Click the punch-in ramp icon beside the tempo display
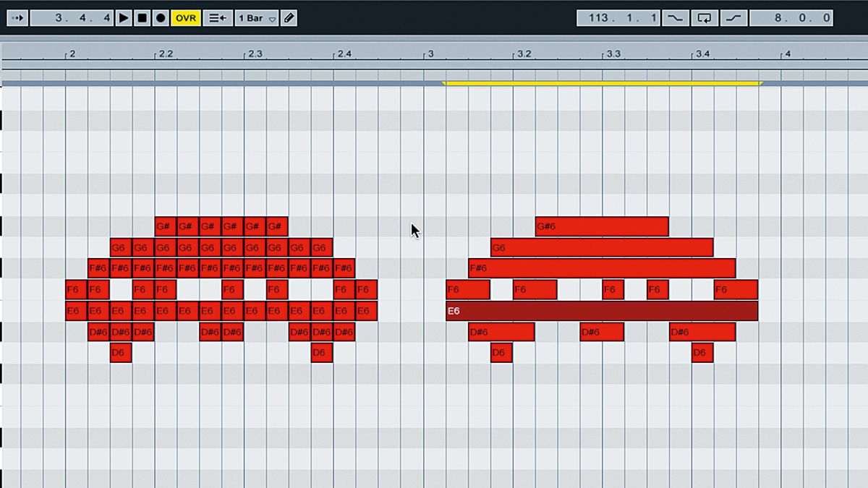 (x=676, y=17)
